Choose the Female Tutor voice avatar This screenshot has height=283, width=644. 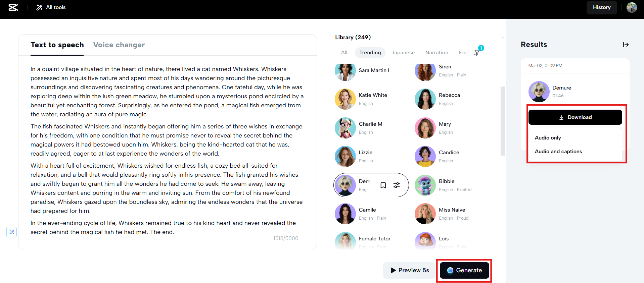[x=345, y=241]
